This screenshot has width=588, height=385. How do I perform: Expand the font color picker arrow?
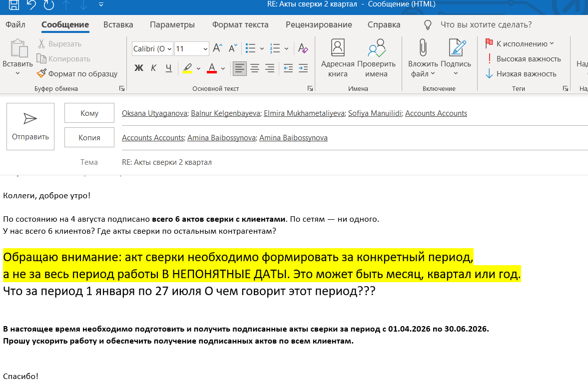click(223, 68)
